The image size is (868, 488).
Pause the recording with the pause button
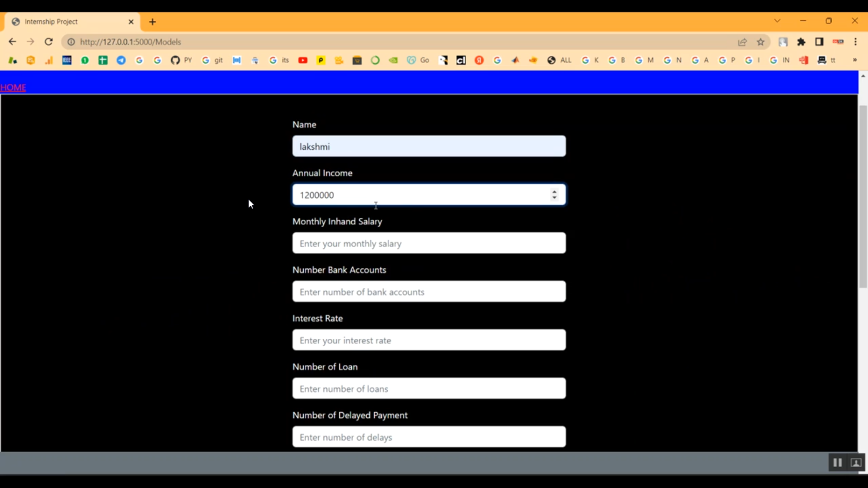[837, 463]
